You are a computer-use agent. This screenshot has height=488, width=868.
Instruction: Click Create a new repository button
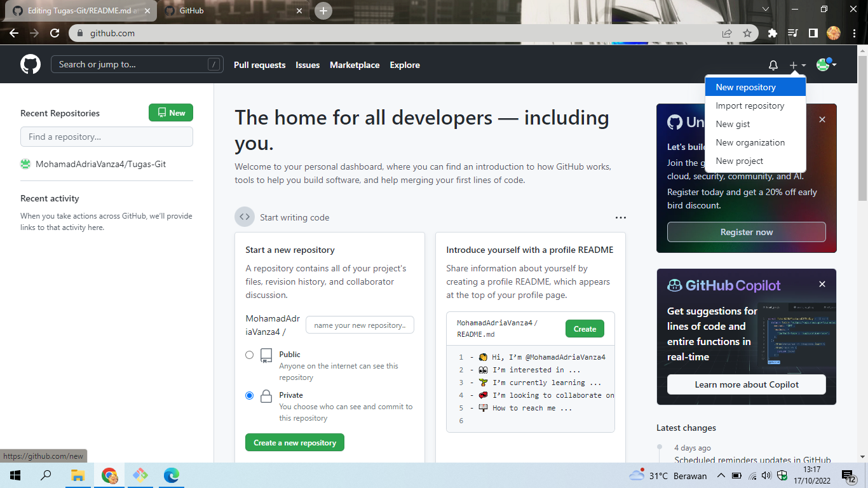point(294,442)
